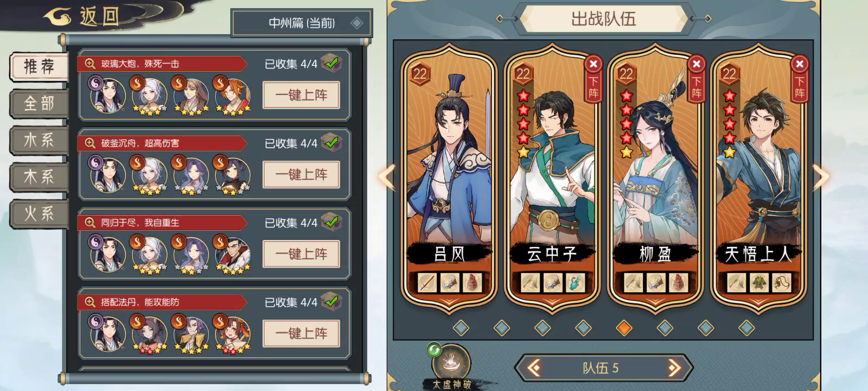
Task: Open the 中州篇 (当前) chapter dropdown
Action: click(x=302, y=23)
